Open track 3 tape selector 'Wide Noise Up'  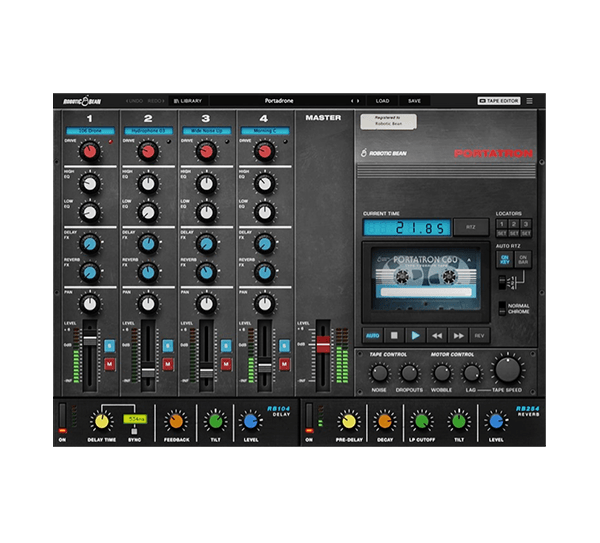[x=207, y=131]
